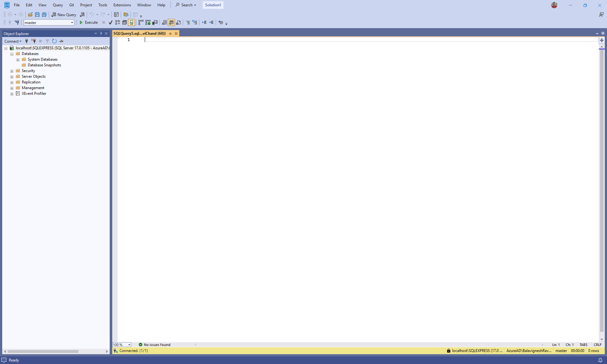607x364 pixels.
Task: Send feedback using the top-right feedback icon
Action: (601, 15)
